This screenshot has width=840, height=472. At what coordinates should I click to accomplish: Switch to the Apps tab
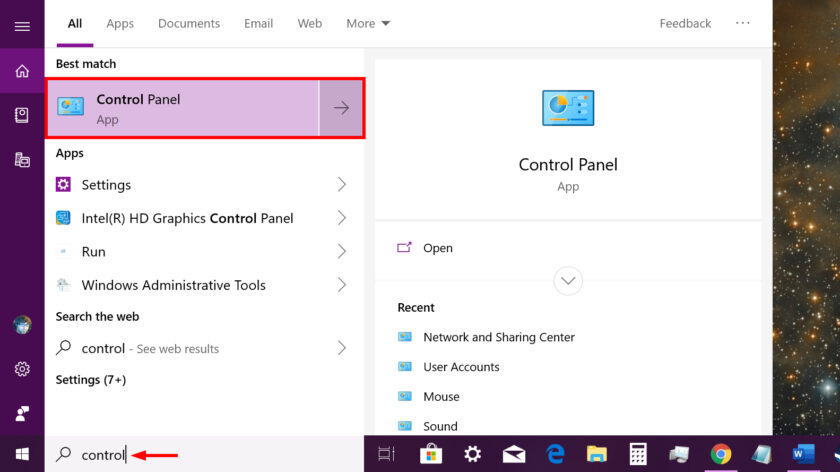120,24
